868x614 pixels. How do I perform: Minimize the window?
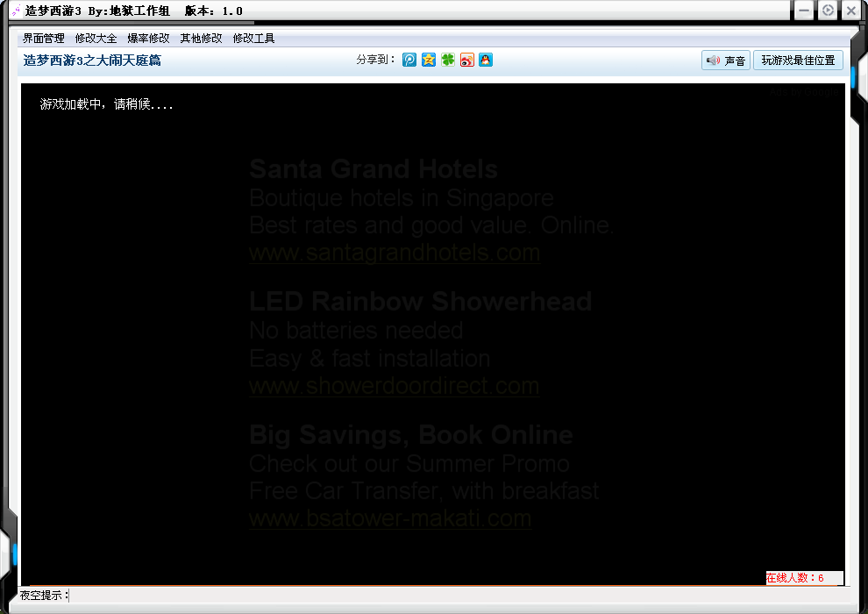coord(804,11)
